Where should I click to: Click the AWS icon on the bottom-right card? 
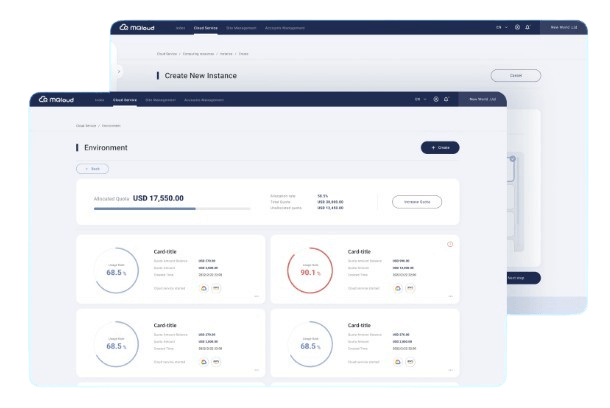coord(411,360)
